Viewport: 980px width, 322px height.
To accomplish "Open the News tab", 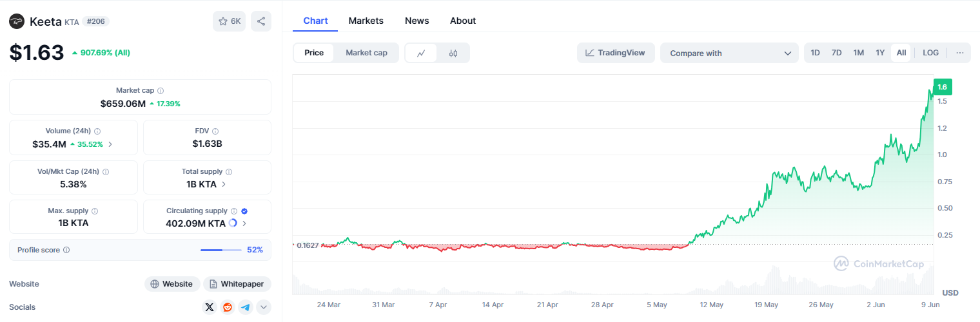I will pyautogui.click(x=416, y=21).
